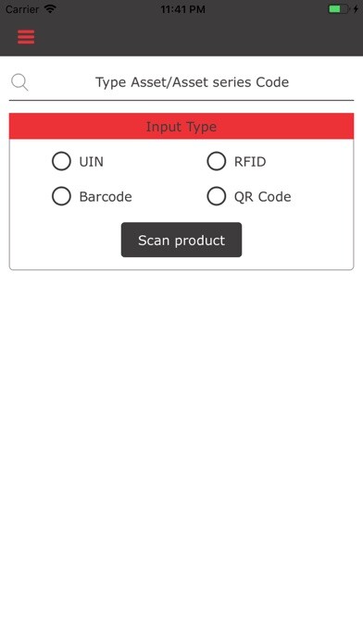Image resolution: width=363 pixels, height=644 pixels.
Task: Tap the Wi-Fi status icon
Action: click(50, 8)
